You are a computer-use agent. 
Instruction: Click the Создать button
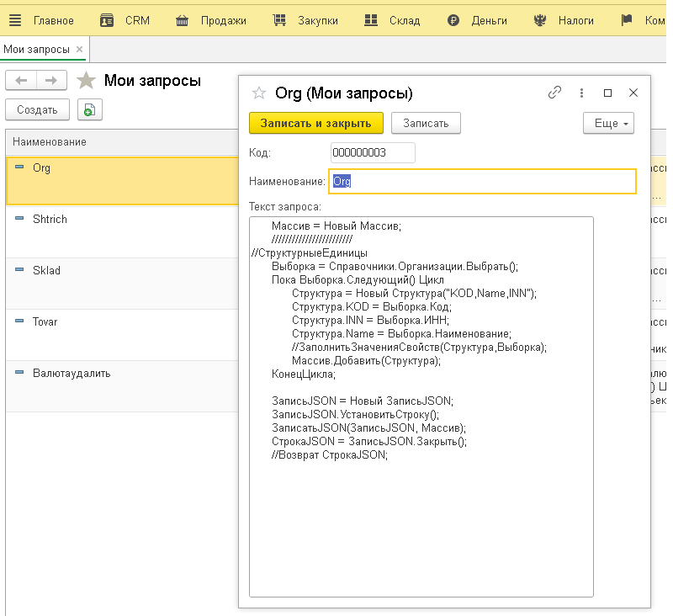(37, 110)
